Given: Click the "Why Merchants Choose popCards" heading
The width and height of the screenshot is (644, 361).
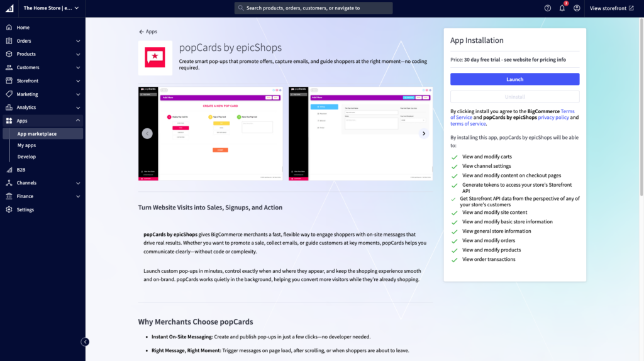Looking at the screenshot, I should [196, 322].
